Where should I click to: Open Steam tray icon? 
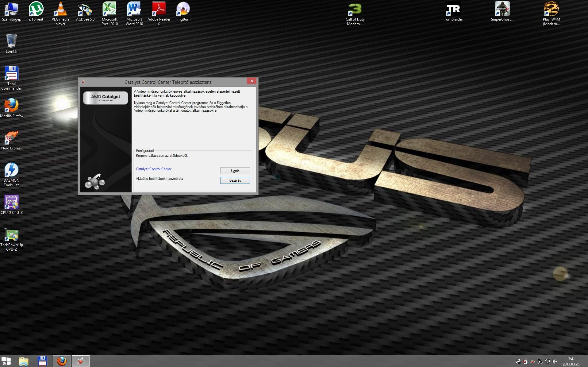[518, 361]
